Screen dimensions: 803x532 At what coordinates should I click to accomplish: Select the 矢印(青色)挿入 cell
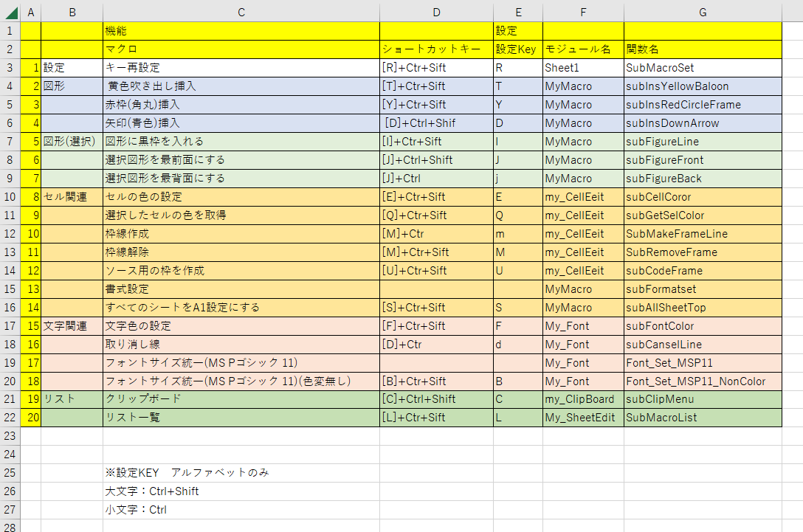click(x=241, y=123)
